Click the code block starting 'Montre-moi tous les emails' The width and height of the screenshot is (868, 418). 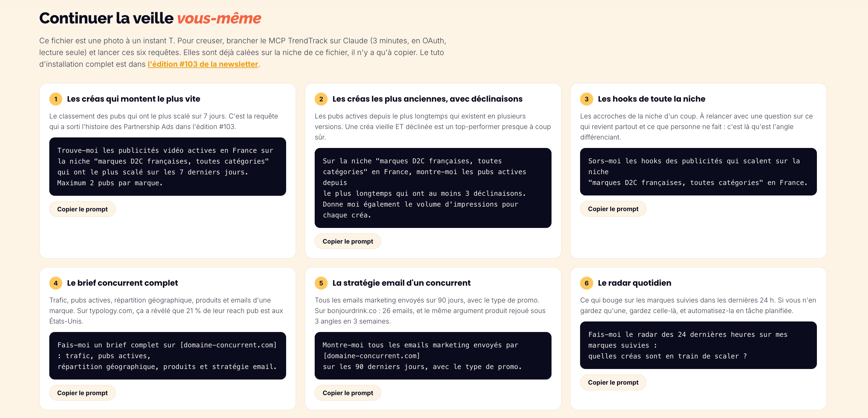coord(433,356)
